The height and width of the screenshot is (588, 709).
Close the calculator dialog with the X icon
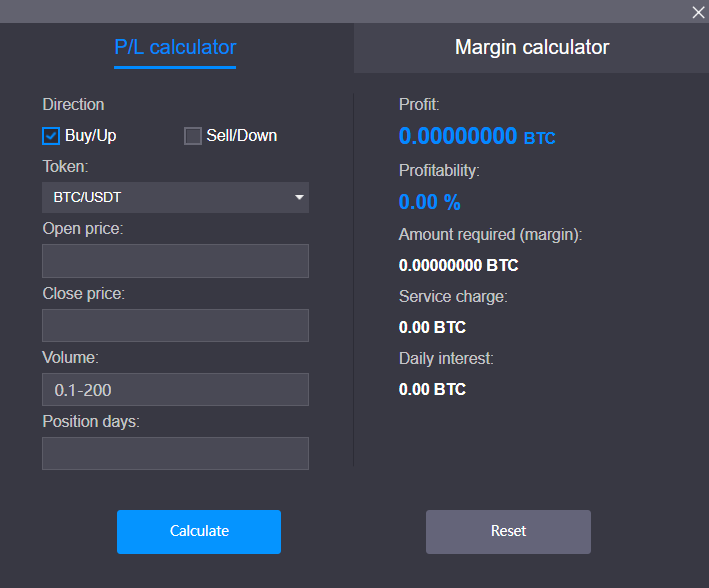698,12
